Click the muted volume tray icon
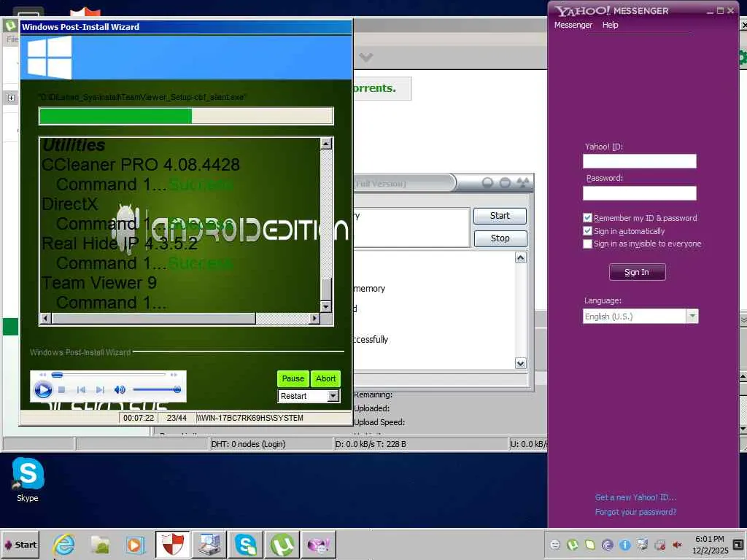 [x=677, y=545]
